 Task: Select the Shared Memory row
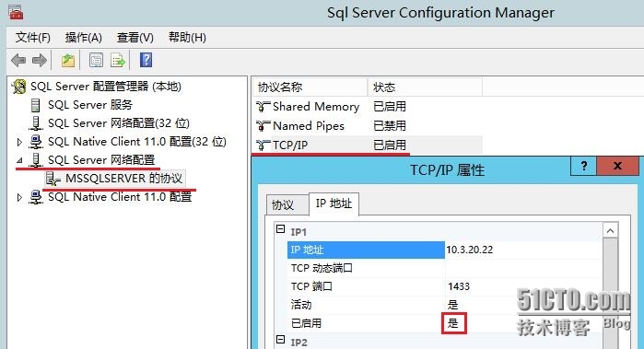(x=368, y=107)
